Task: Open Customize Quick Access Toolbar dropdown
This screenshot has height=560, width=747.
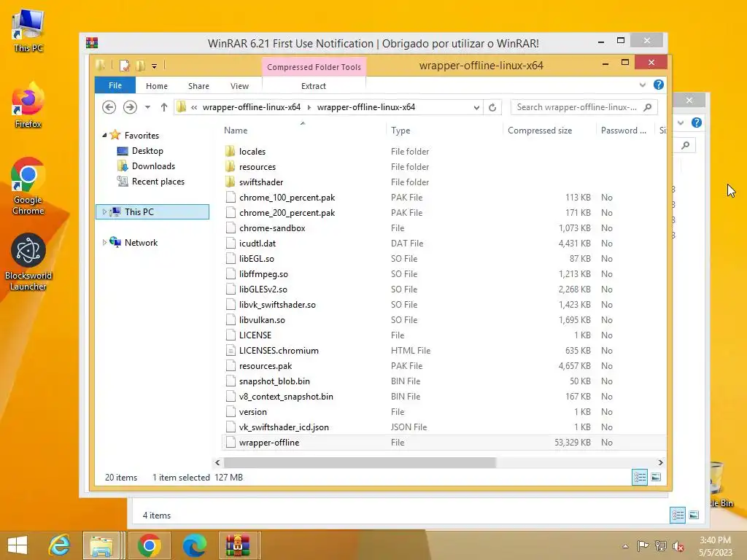Action: pos(155,66)
